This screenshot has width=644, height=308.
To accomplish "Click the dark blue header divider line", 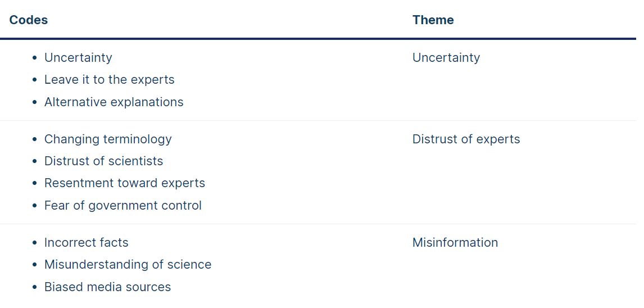I will 318,39.
